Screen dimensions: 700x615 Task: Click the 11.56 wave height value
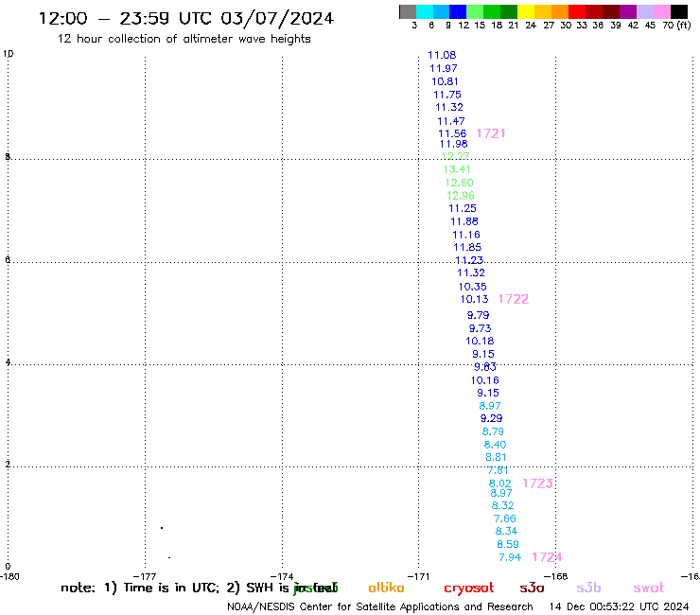(x=452, y=134)
